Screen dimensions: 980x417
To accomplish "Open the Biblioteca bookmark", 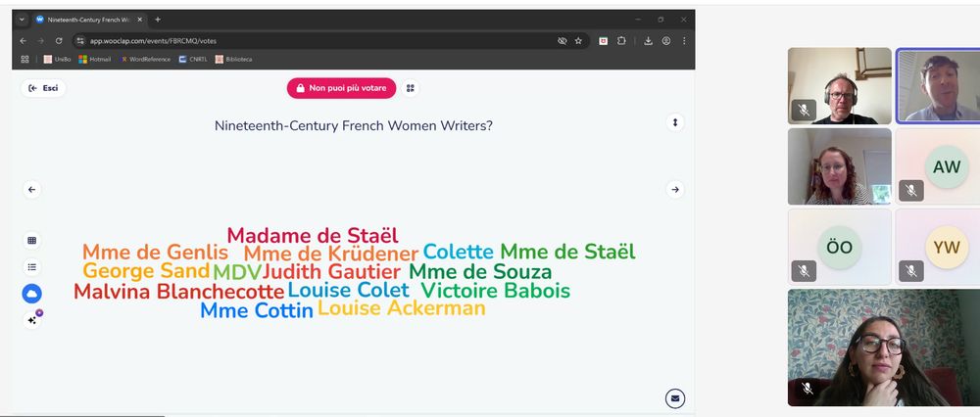I will (x=234, y=60).
